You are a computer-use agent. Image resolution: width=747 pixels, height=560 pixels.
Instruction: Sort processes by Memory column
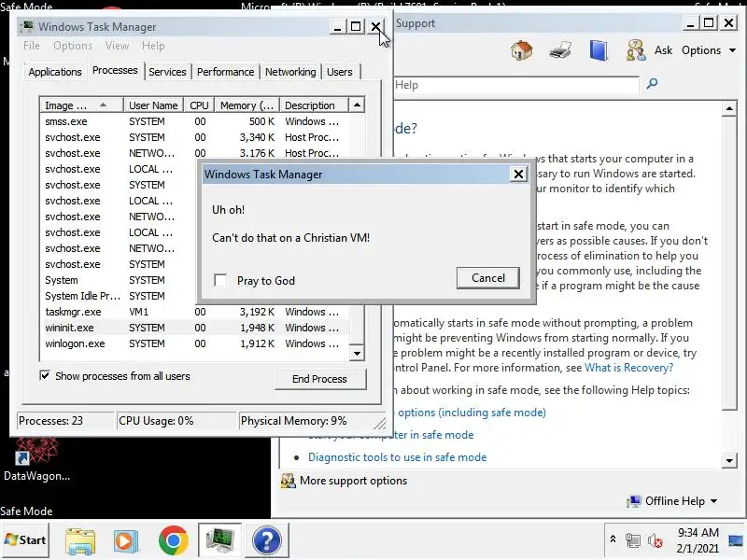coord(247,105)
